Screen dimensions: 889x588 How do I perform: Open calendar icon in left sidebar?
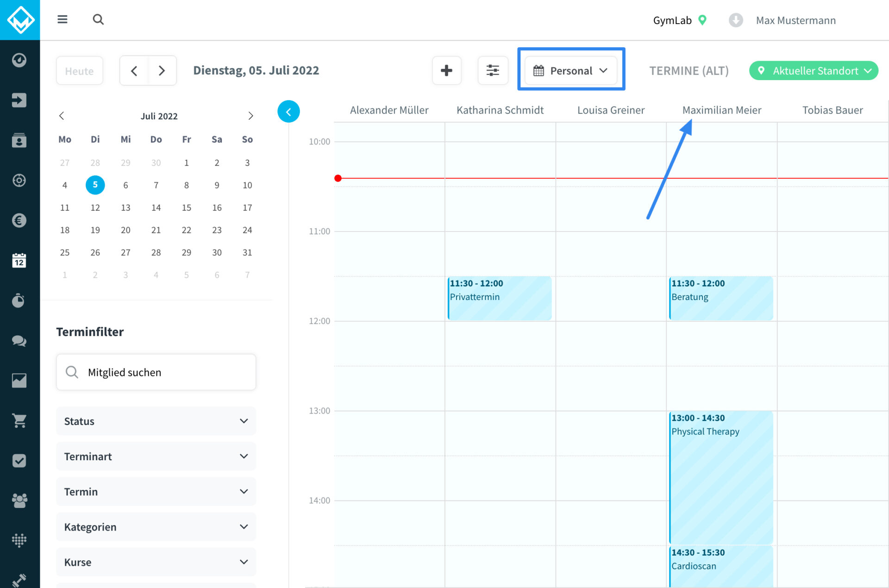tap(19, 261)
